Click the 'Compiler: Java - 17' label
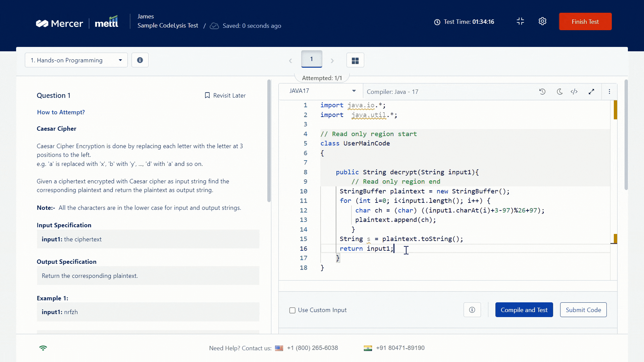 (392, 92)
